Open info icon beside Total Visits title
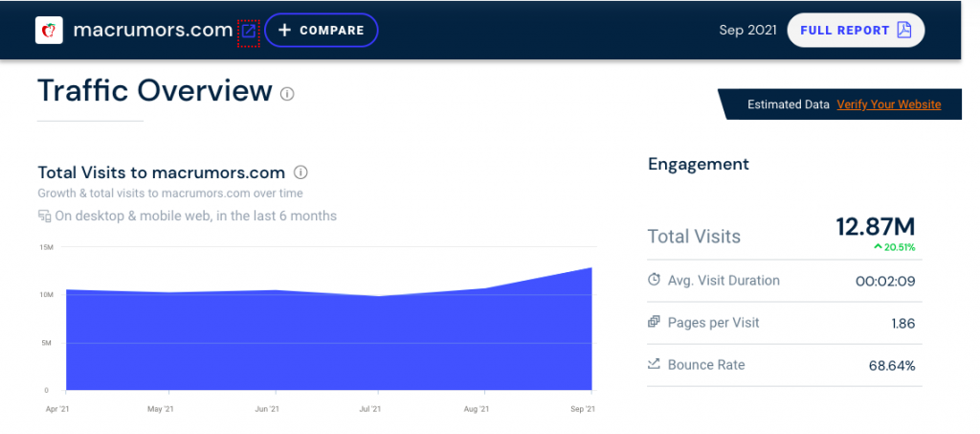The height and width of the screenshot is (434, 980). point(301,172)
